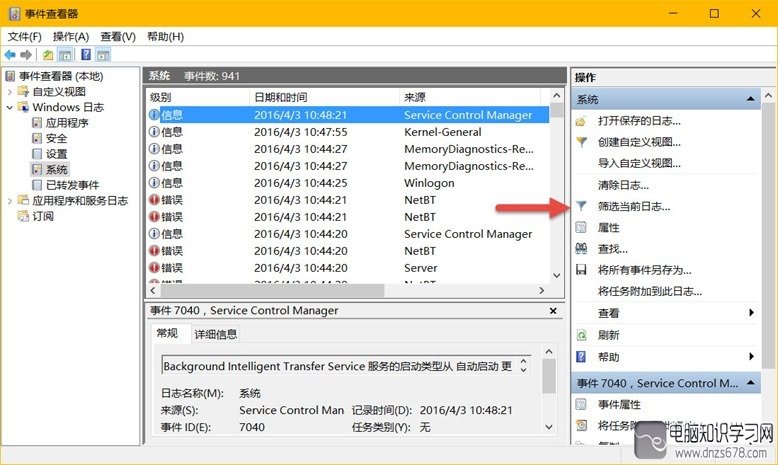Click detail pane scroll down arrow
This screenshot has height=465, width=778.
(549, 427)
